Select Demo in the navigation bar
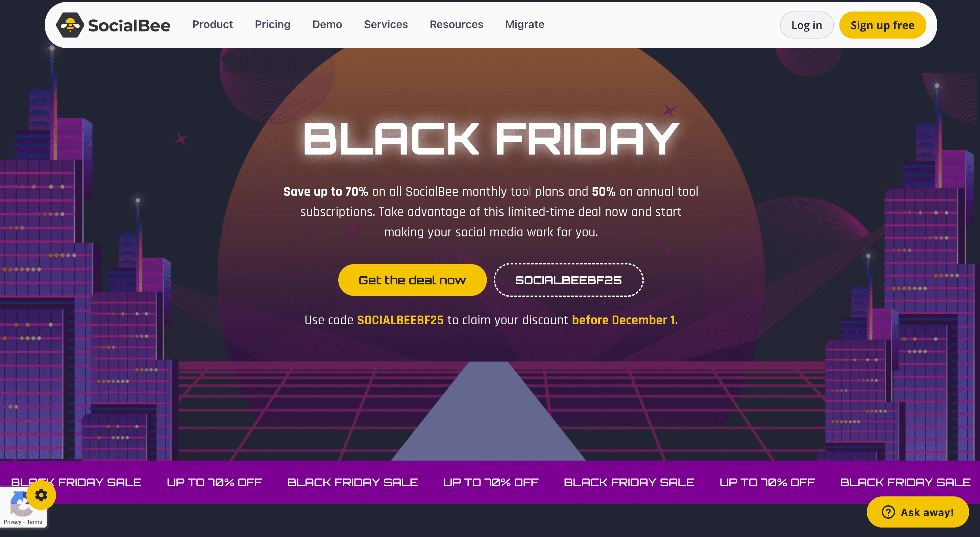The image size is (980, 537). (327, 24)
